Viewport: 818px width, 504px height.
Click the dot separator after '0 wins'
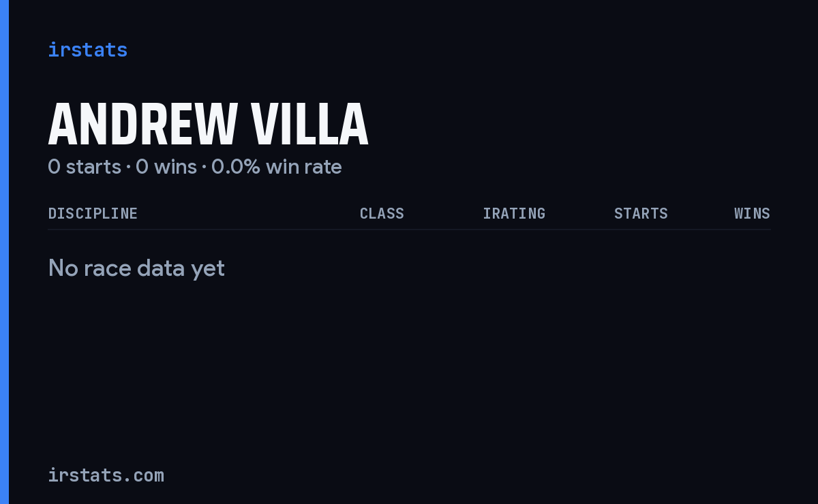tap(204, 167)
